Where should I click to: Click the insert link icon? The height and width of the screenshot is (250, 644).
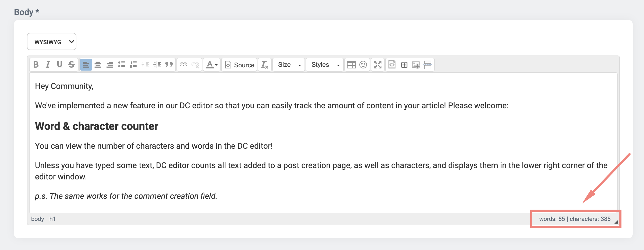coord(183,65)
